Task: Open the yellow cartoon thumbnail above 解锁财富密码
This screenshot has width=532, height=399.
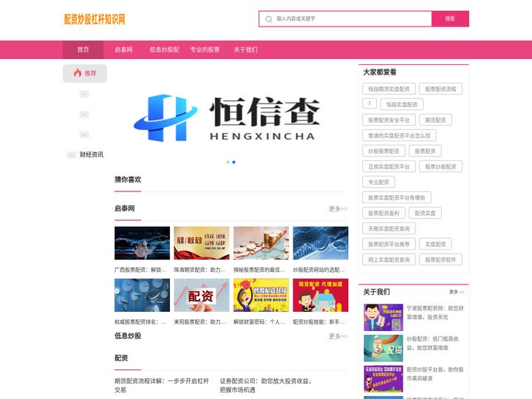Action: tap(261, 295)
